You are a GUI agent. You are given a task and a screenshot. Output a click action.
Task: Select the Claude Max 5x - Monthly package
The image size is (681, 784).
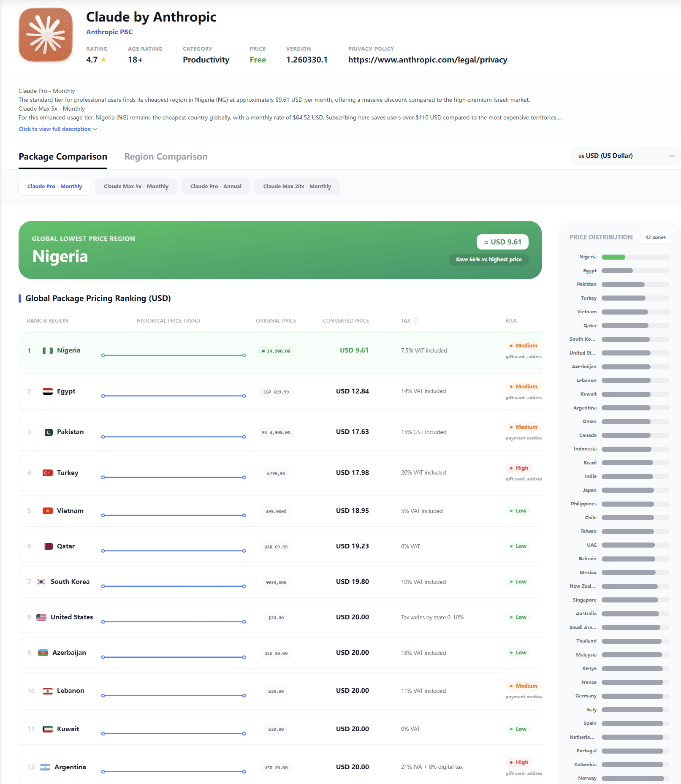[x=136, y=187]
